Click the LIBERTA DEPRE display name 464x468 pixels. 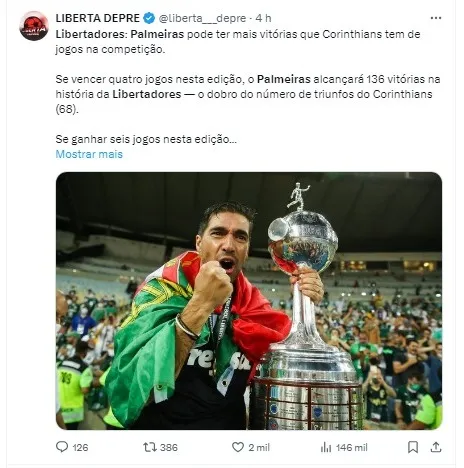pos(98,18)
